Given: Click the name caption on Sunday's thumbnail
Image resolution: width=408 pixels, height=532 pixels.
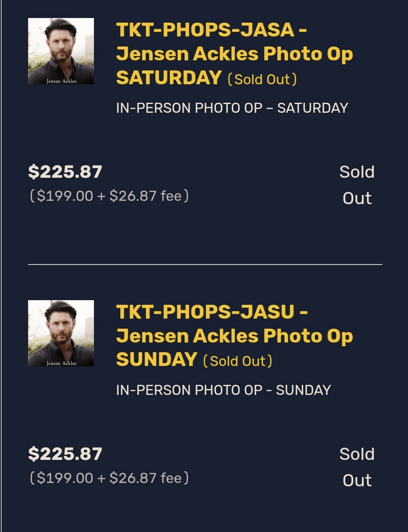Looking at the screenshot, I should click(61, 363).
